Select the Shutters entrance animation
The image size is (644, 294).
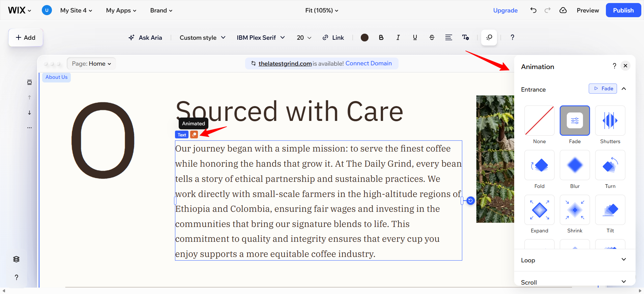coord(610,121)
